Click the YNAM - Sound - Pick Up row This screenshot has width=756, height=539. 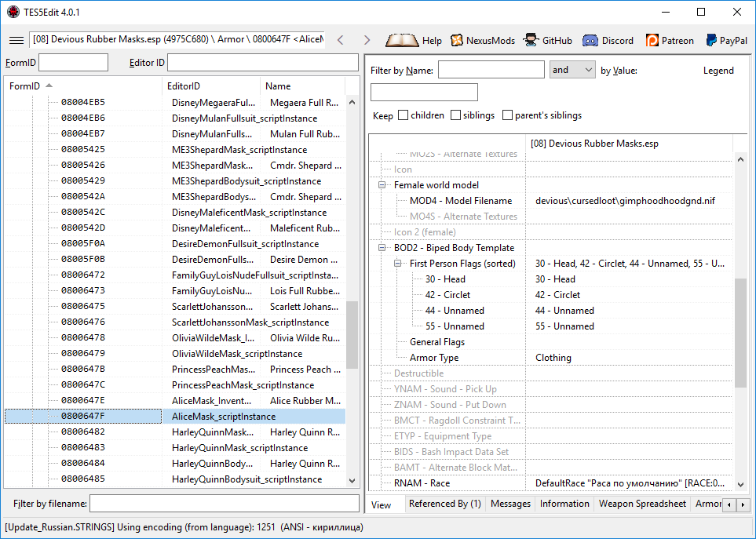pos(550,388)
